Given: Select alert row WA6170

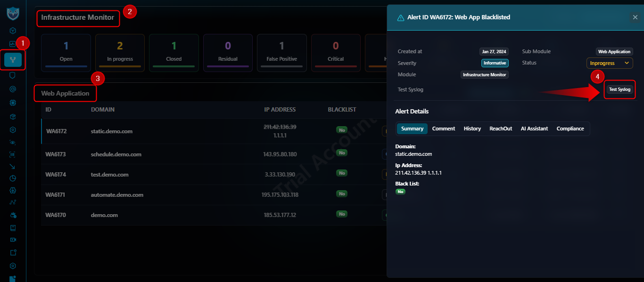Looking at the screenshot, I should tap(214, 215).
